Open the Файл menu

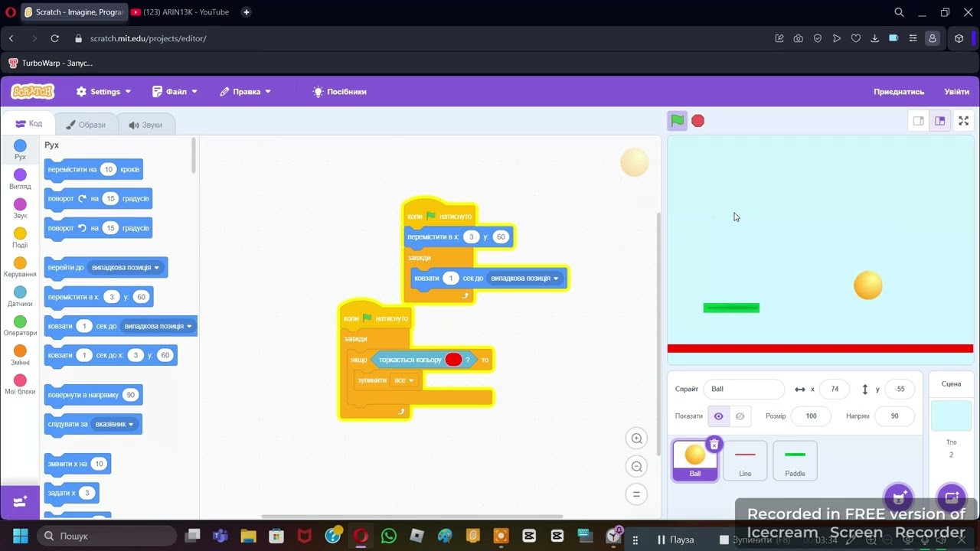[x=175, y=92]
